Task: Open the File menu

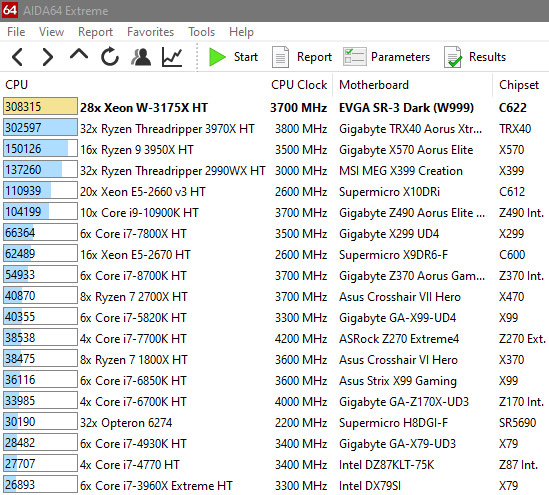Action: pyautogui.click(x=16, y=32)
